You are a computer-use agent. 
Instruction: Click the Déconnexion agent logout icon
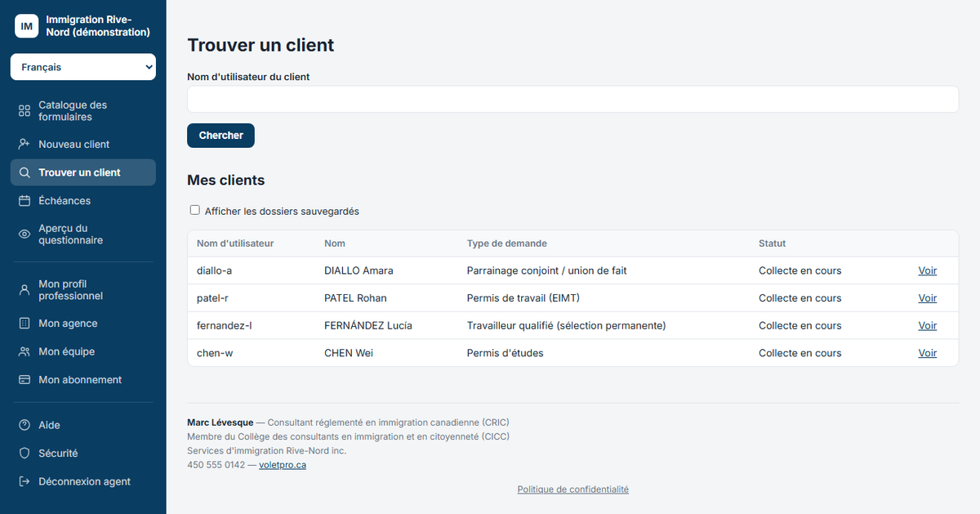(x=24, y=481)
